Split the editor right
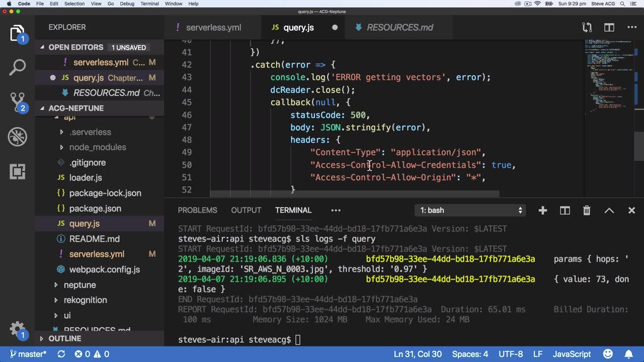The image size is (644, 362). [x=609, y=28]
